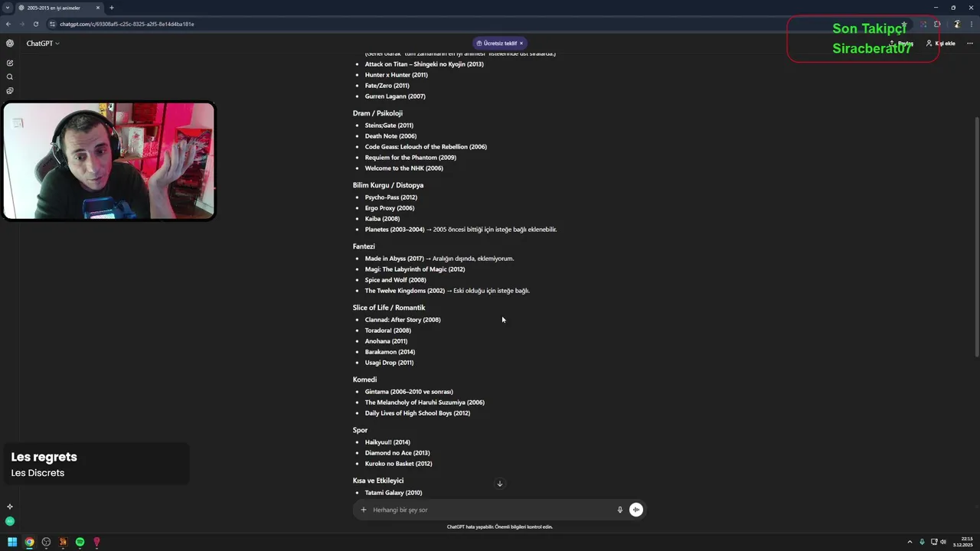The image size is (980, 551).
Task: Open Chrome's three-dot menu
Action: click(x=971, y=24)
